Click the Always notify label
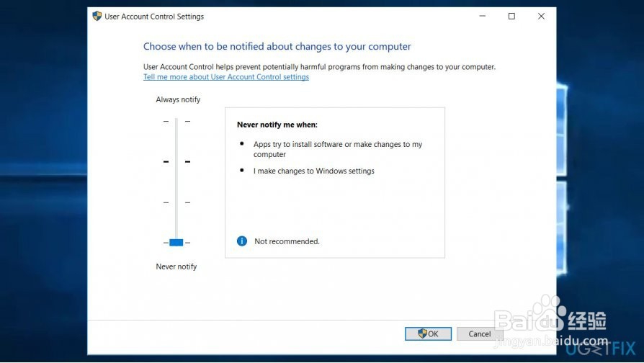This screenshot has height=363, width=644. point(178,99)
